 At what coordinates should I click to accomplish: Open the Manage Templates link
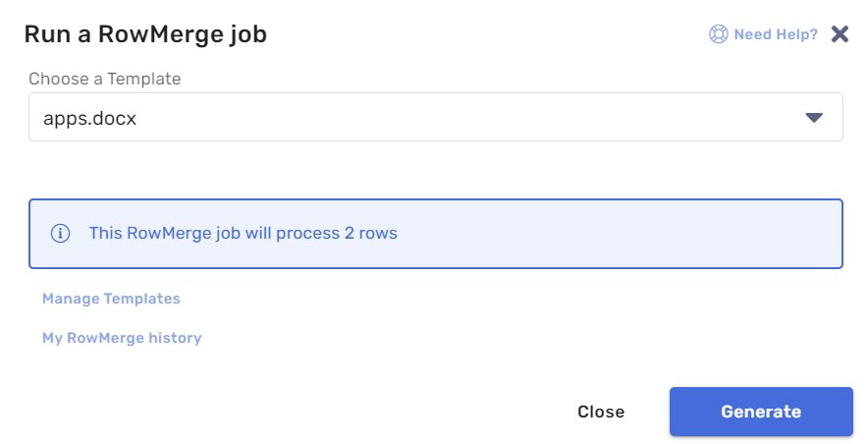point(111,299)
